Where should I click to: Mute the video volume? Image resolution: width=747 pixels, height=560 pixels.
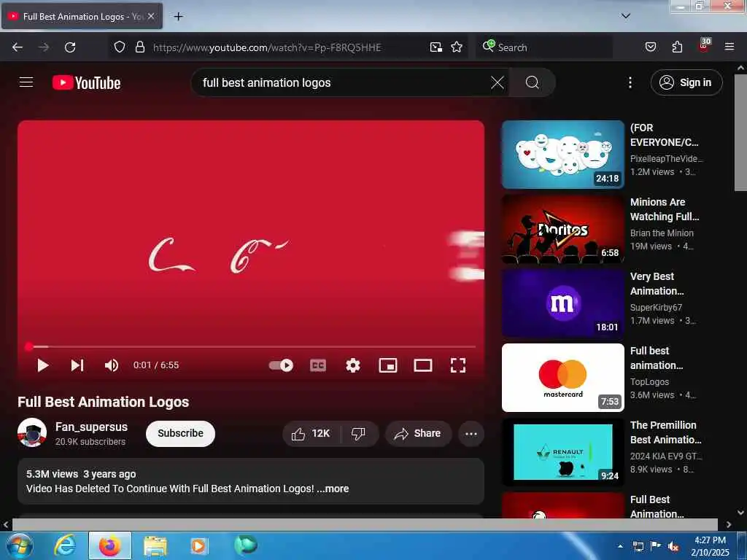(x=112, y=365)
